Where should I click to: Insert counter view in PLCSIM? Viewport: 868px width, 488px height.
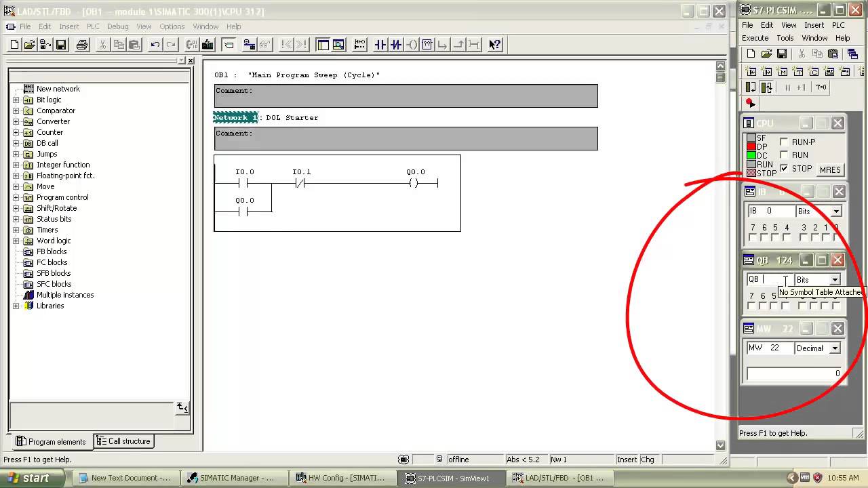coord(814,71)
